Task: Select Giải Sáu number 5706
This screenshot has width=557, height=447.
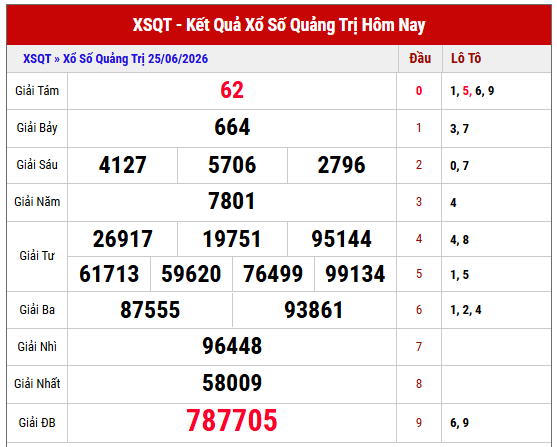Action: tap(232, 165)
